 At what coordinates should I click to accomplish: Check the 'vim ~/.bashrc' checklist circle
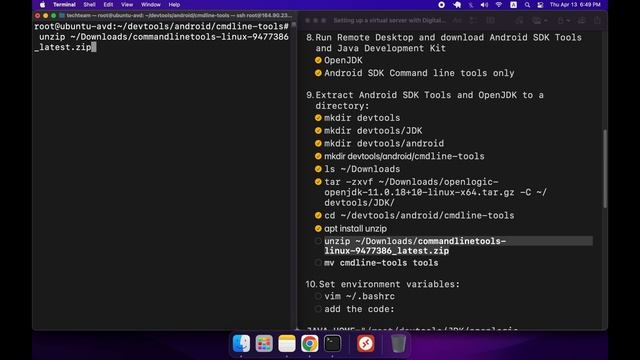pos(318,296)
